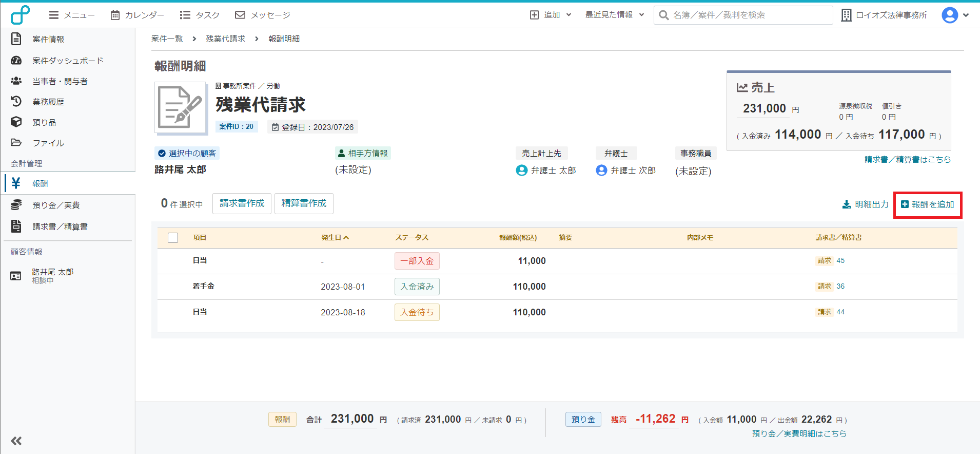Open the user account avatar menu
Screen dimensions: 980x454
pos(955,15)
